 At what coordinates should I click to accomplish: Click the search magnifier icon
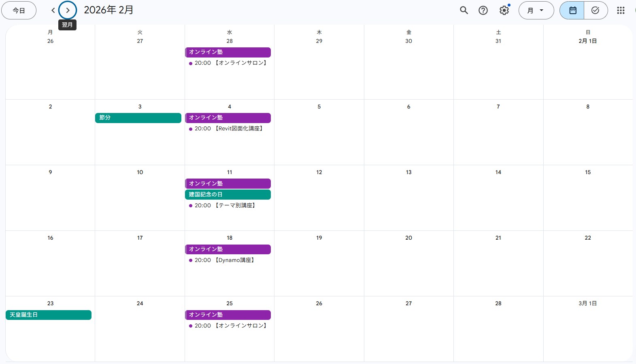point(464,11)
